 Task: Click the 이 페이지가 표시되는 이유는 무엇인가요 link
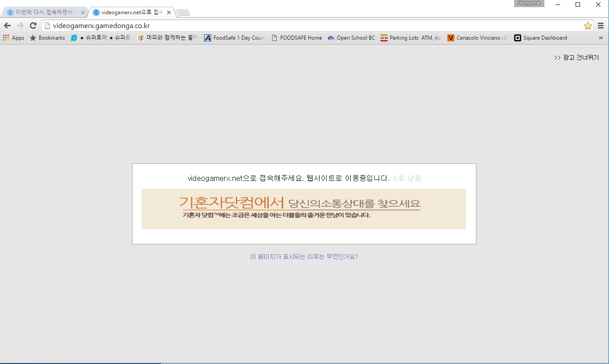coord(304,257)
